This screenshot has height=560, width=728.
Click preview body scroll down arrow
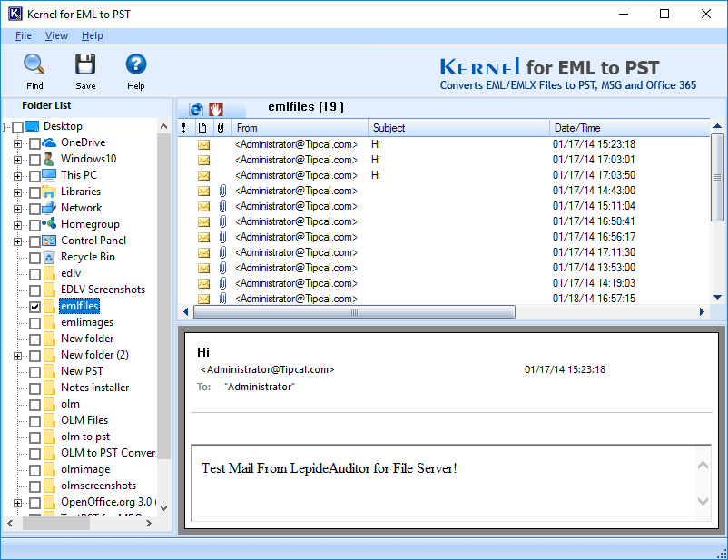[703, 502]
